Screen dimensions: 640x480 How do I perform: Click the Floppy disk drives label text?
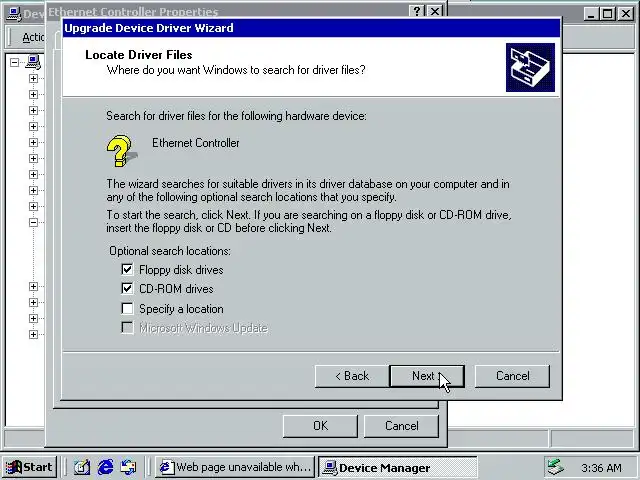point(181,270)
